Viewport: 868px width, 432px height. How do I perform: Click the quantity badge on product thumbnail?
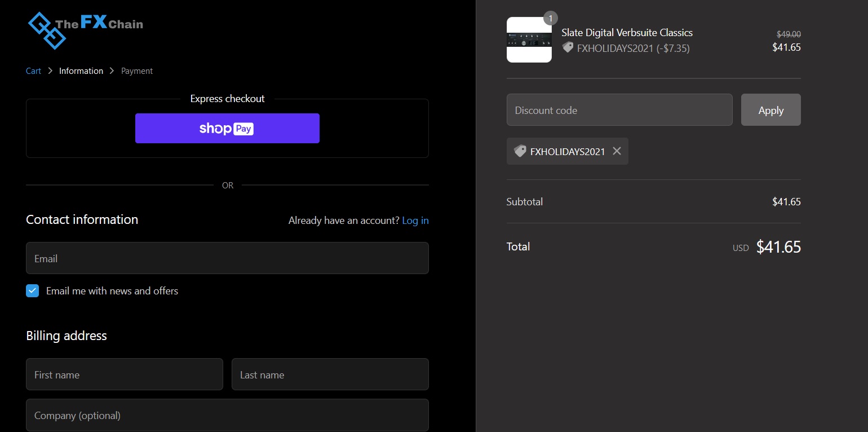550,18
